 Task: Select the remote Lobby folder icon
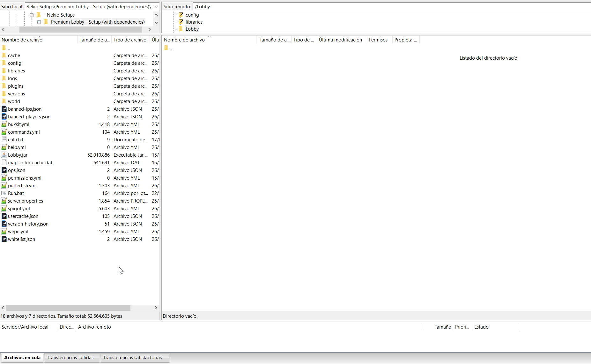pyautogui.click(x=181, y=29)
